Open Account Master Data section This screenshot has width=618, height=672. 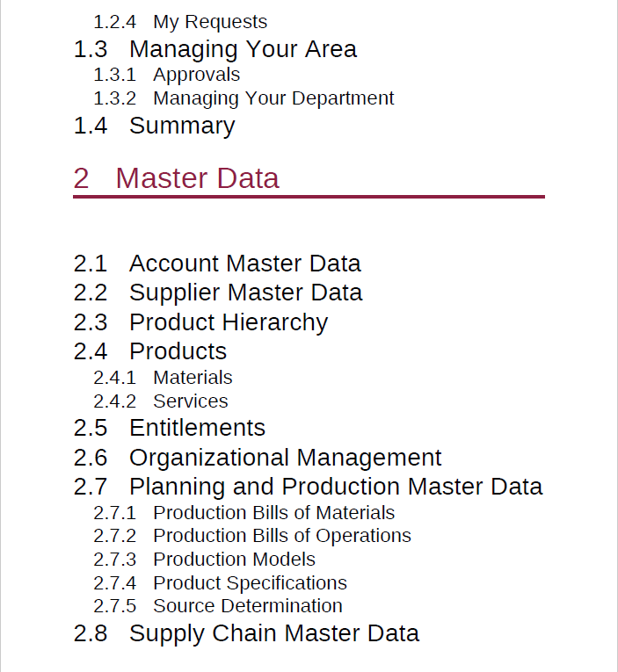coord(244,264)
